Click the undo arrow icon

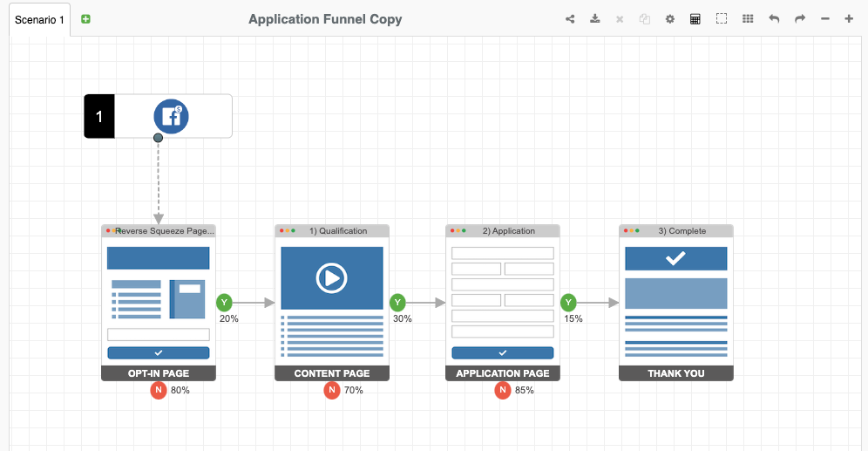pos(774,19)
